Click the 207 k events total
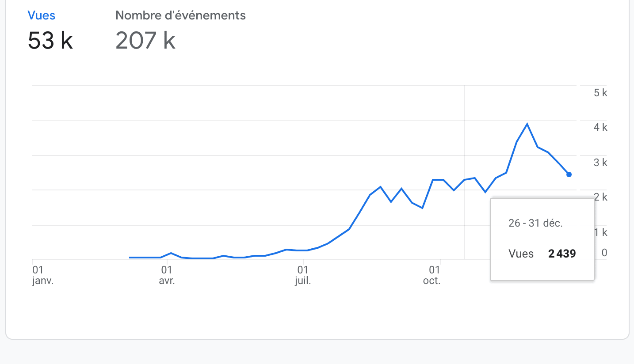The width and height of the screenshot is (634, 364). pos(145,41)
